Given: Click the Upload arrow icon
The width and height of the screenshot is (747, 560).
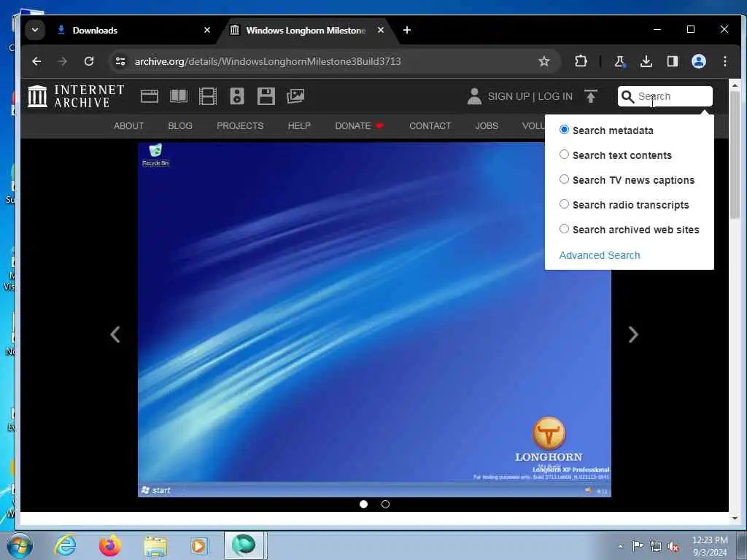Looking at the screenshot, I should [x=591, y=96].
